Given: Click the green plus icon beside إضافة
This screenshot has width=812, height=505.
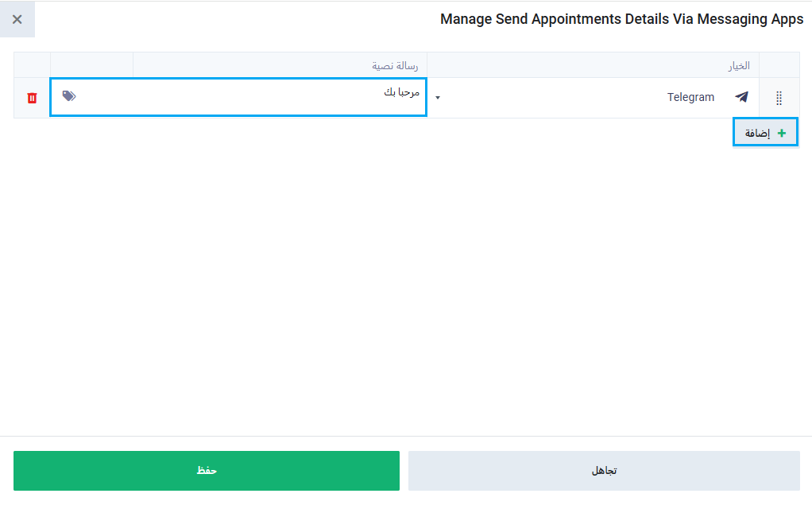Looking at the screenshot, I should tap(782, 133).
